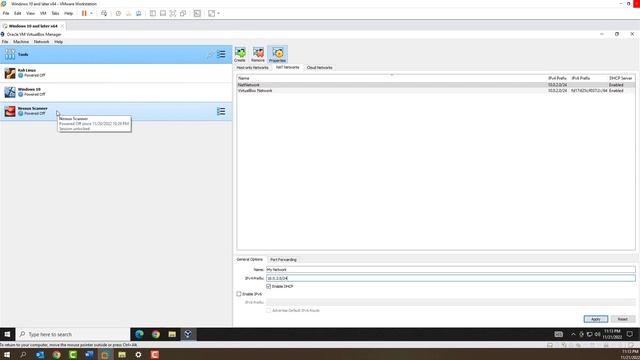
Task: Open the Tools list menu icon
Action: tap(221, 54)
